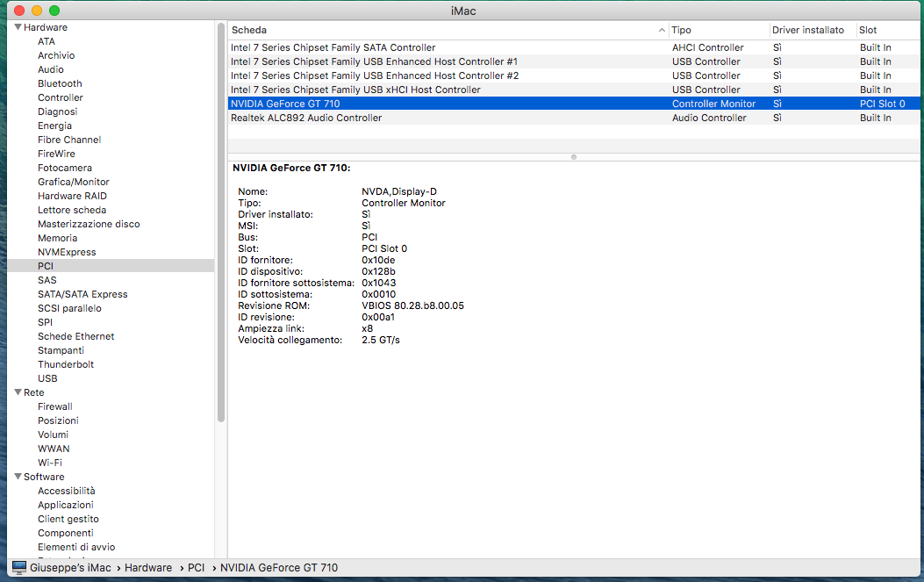Click the 0x128b device ID value
The width and height of the screenshot is (924, 582).
pyautogui.click(x=378, y=271)
